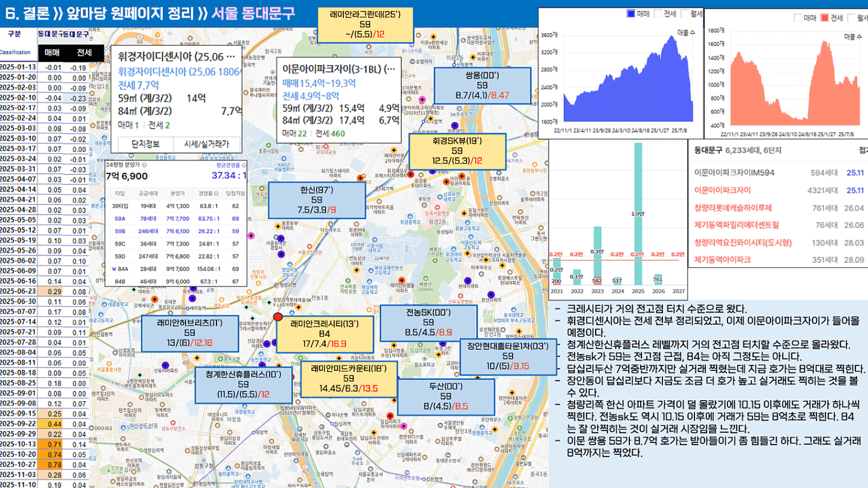Toggle the 전세 checkbox in the blue chart legend

click(658, 13)
